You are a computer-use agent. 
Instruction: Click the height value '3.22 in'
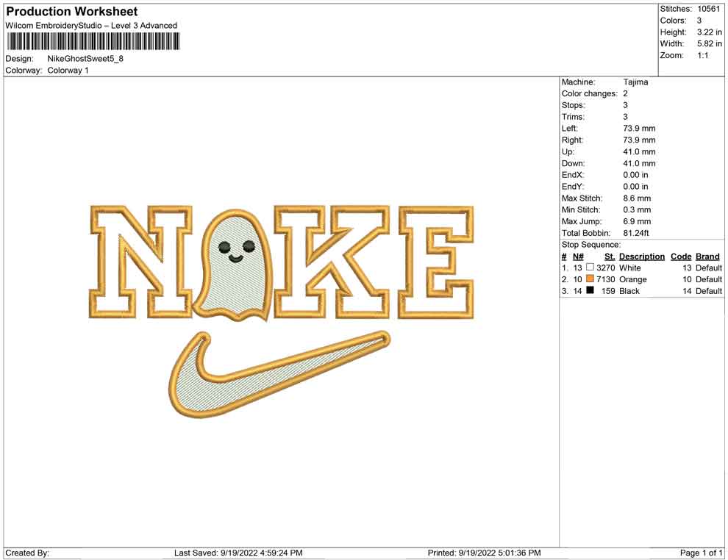(709, 32)
